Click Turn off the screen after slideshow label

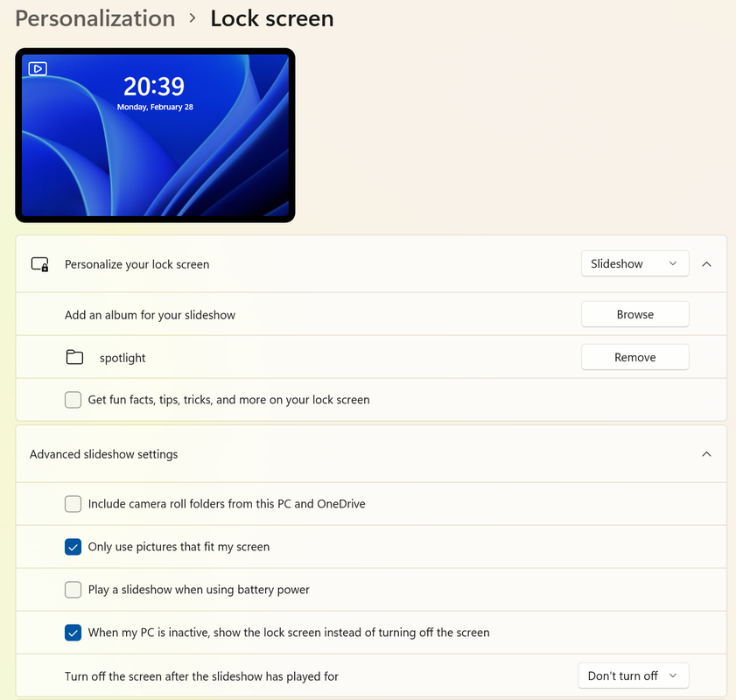(x=201, y=676)
